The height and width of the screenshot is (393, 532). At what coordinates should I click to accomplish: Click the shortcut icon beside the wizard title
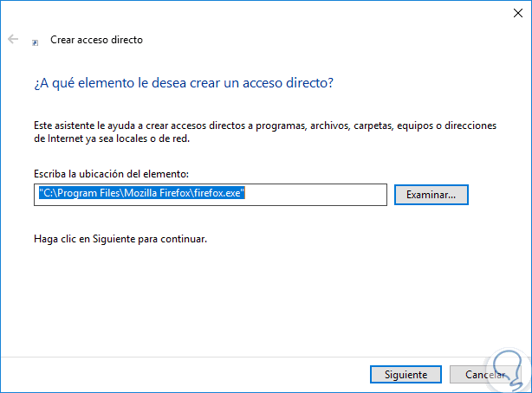click(x=35, y=41)
